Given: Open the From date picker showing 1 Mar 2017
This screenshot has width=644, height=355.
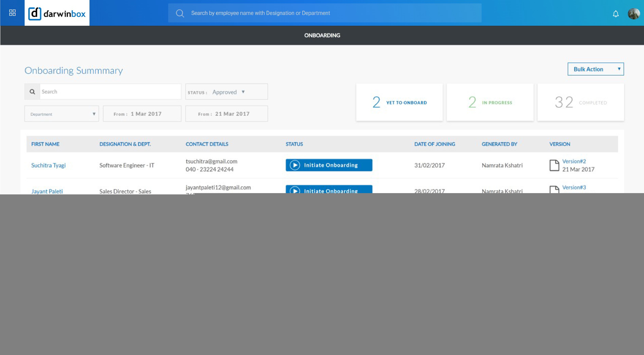Looking at the screenshot, I should pos(142,114).
